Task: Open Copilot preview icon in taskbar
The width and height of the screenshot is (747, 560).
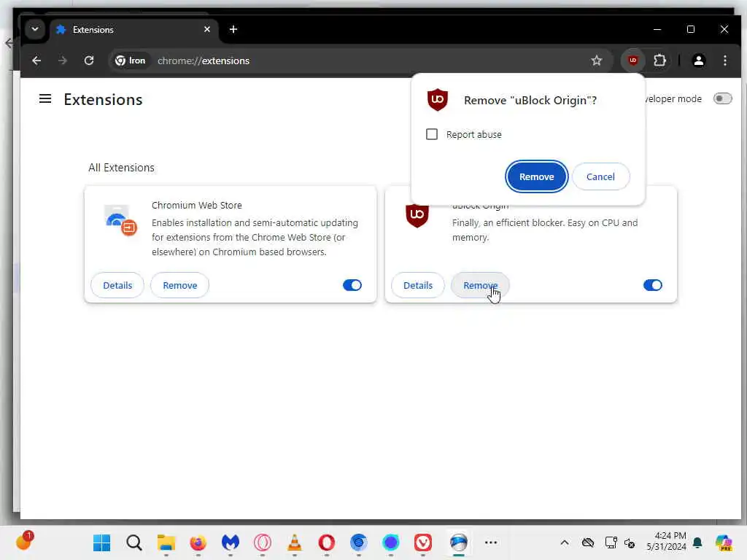Action: [x=723, y=542]
